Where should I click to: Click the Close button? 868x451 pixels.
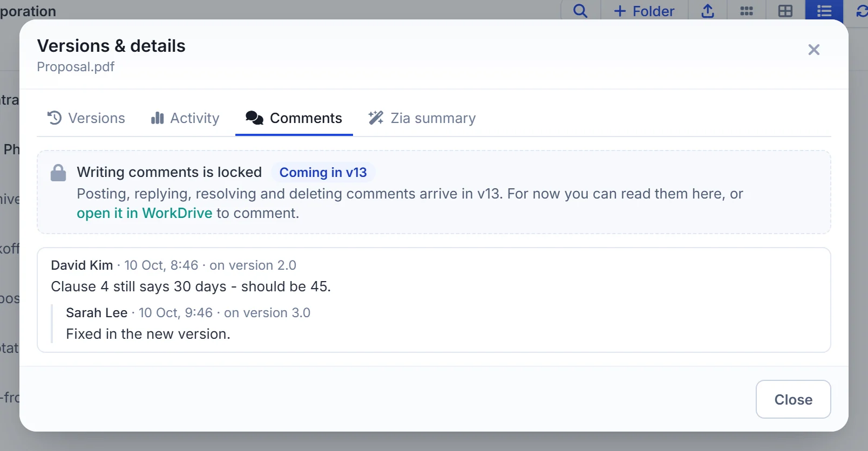(x=793, y=399)
